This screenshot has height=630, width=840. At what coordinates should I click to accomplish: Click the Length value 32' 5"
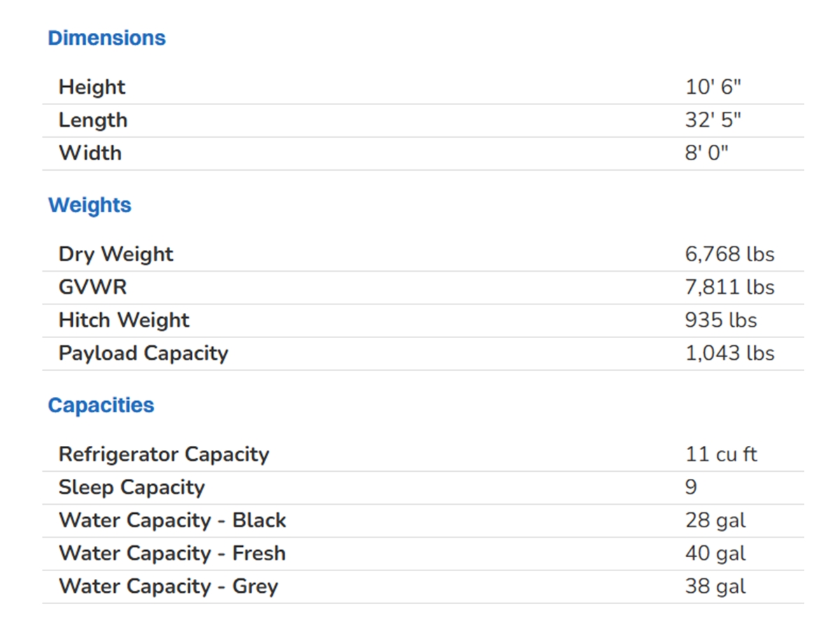coord(713,120)
